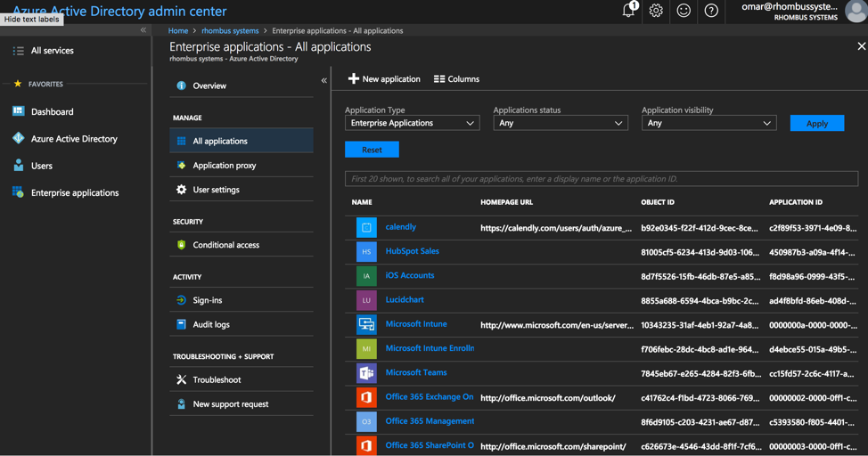Open the Application visibility dropdown
The height and width of the screenshot is (456, 868).
(709, 123)
